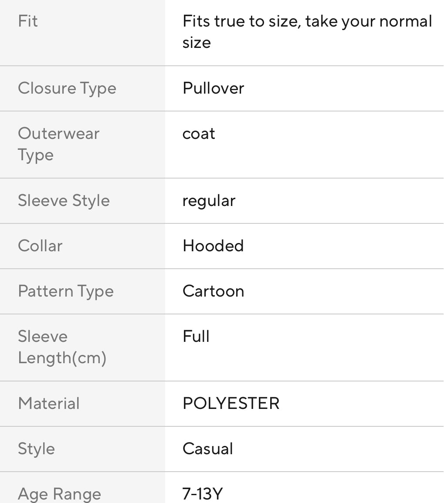This screenshot has height=503, width=448.
Task: Select the Casual style value
Action: [x=208, y=449]
